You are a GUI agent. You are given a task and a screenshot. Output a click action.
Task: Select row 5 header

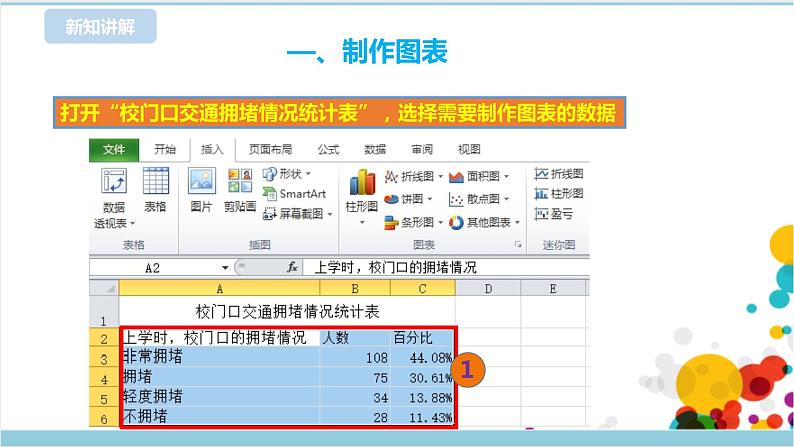coord(104,398)
